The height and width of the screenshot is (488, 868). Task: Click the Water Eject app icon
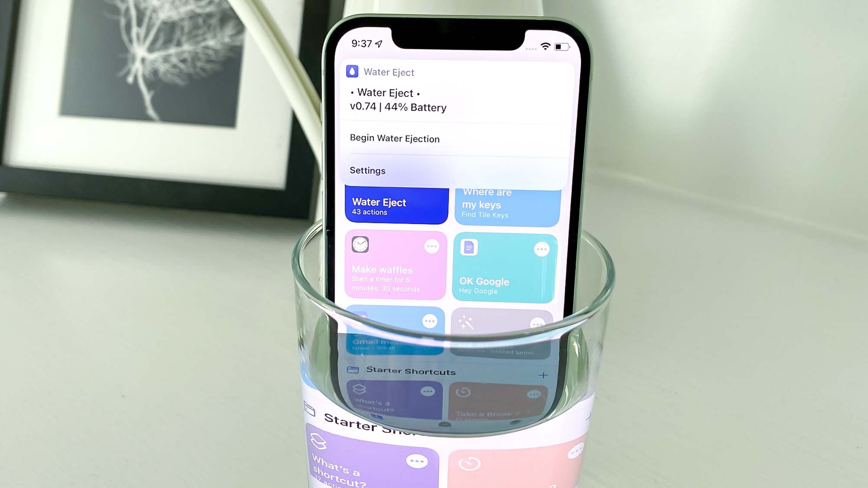[x=352, y=71]
